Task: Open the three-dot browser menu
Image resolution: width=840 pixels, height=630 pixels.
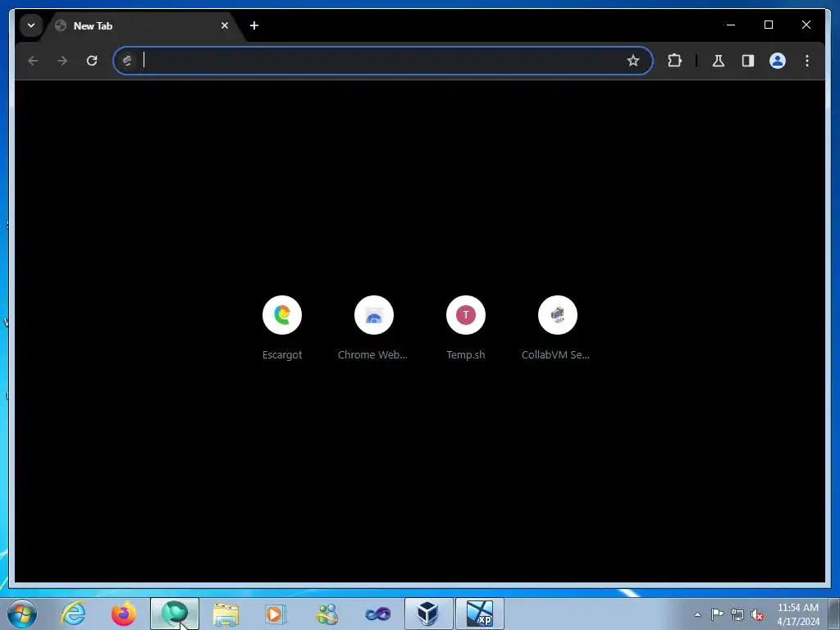Action: tap(807, 61)
